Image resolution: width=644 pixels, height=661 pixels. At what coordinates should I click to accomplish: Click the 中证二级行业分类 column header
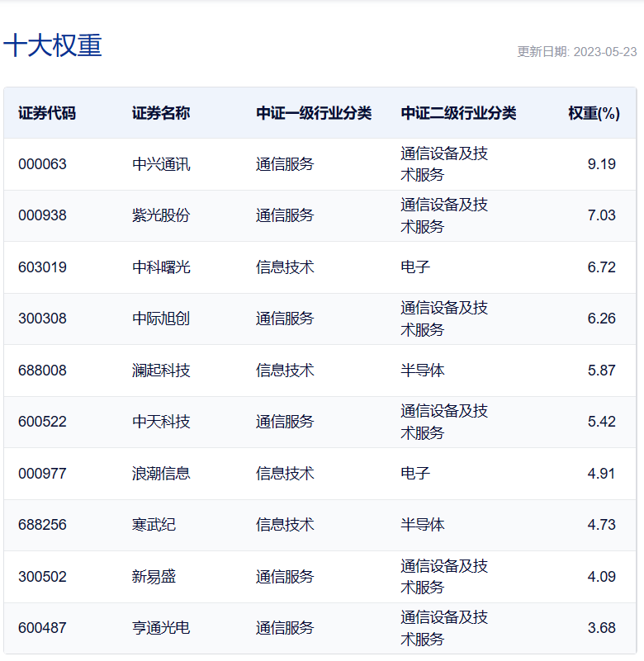click(x=458, y=113)
